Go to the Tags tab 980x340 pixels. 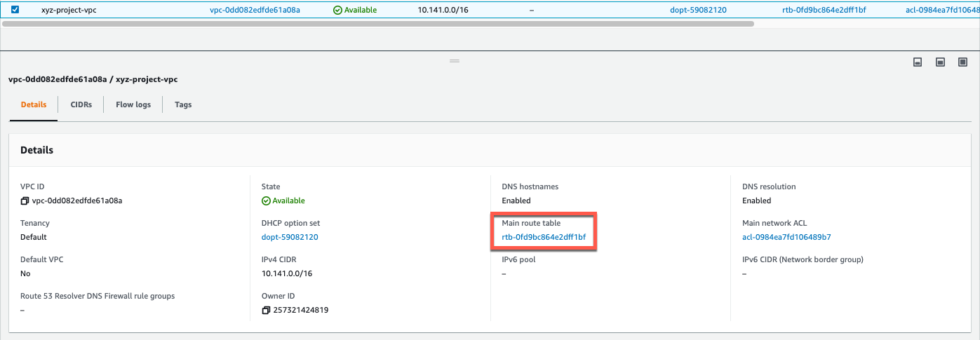point(183,104)
